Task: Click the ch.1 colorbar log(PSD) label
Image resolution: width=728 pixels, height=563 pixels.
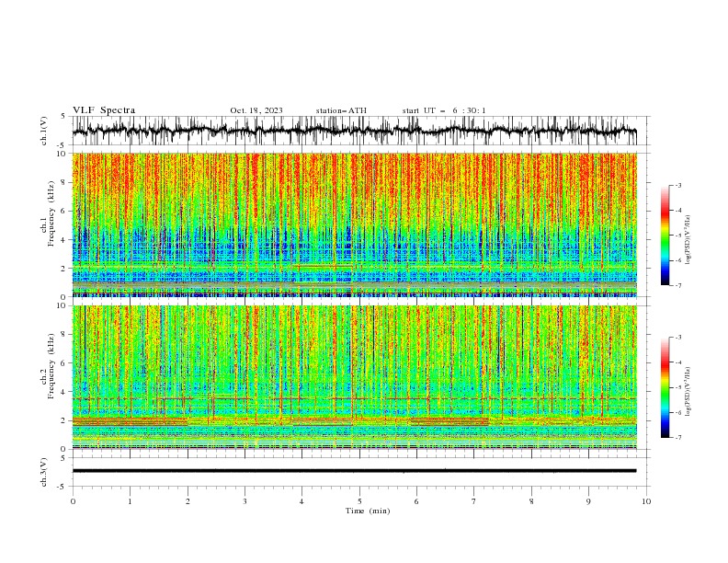Action: (x=688, y=240)
